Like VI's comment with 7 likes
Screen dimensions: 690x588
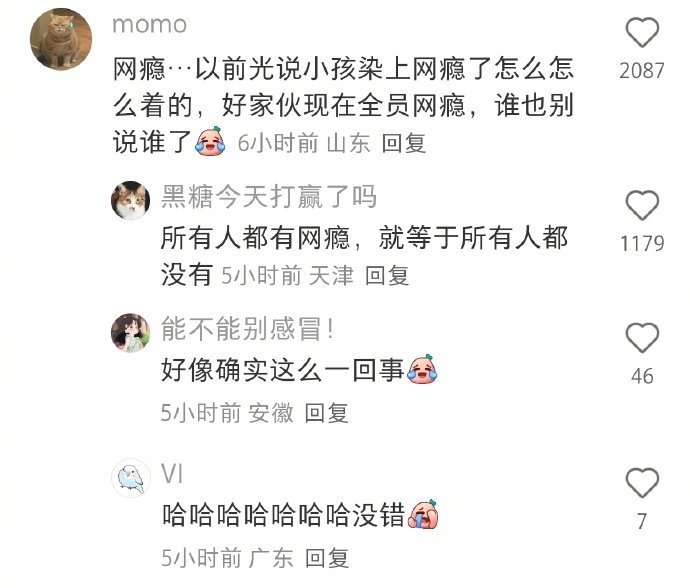tap(642, 483)
